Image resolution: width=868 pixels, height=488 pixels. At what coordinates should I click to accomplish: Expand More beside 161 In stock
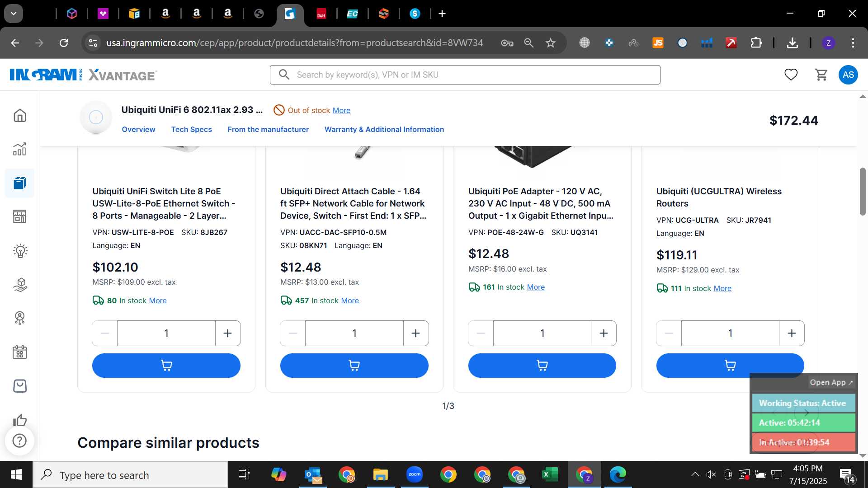tap(536, 287)
